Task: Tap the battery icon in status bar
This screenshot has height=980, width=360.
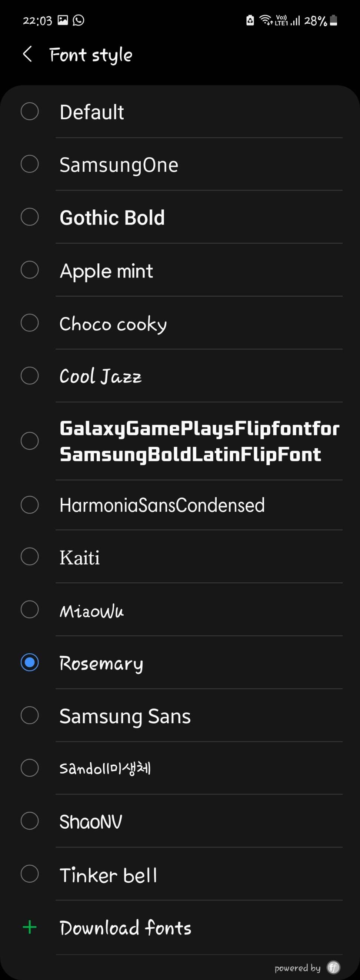Action: coord(333,20)
